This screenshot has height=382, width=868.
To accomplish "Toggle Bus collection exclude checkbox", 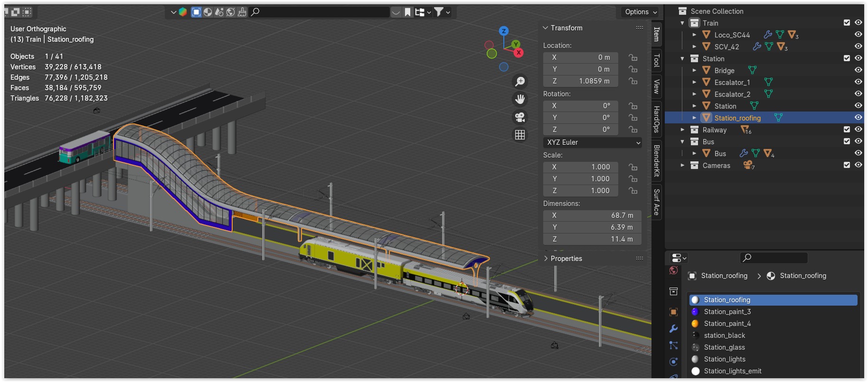I will pyautogui.click(x=847, y=141).
